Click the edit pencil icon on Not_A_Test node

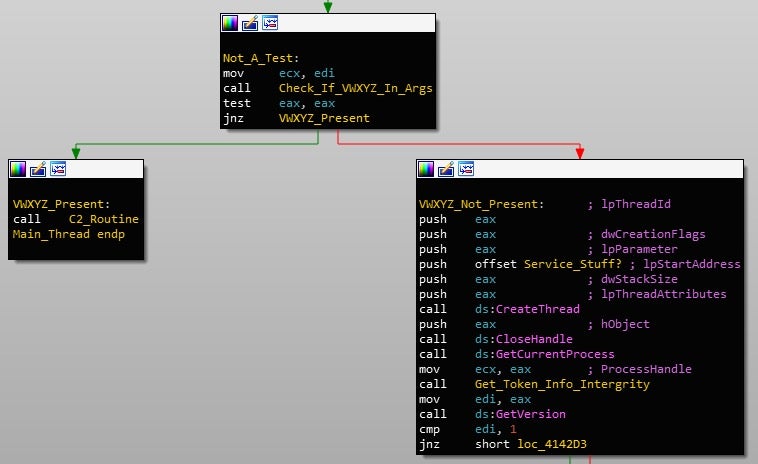point(251,23)
